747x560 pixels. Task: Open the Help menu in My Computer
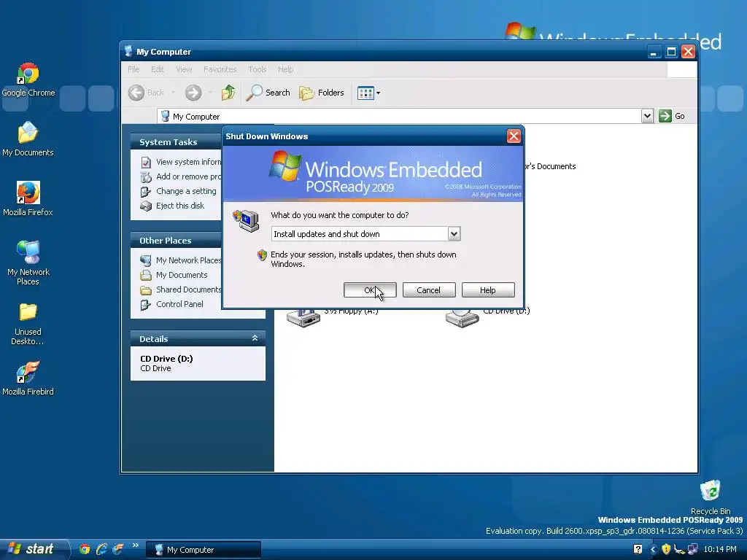click(285, 69)
